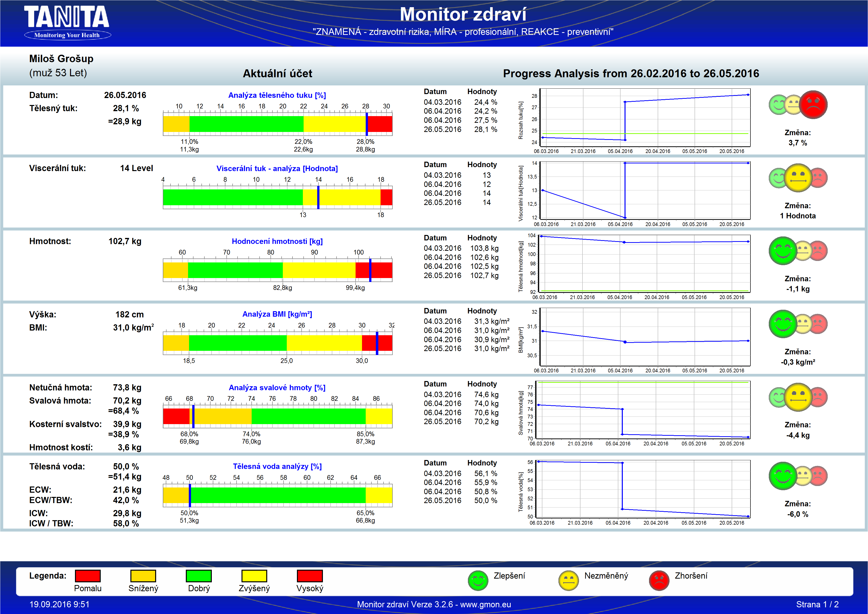This screenshot has height=614, width=868.
Task: Click the fat-free mass value '73,8 kg'
Action: (x=127, y=387)
